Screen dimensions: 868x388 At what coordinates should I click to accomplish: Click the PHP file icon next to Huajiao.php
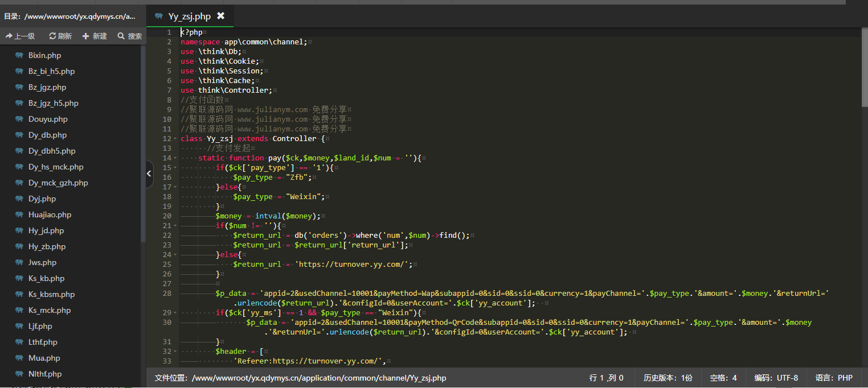(x=19, y=214)
